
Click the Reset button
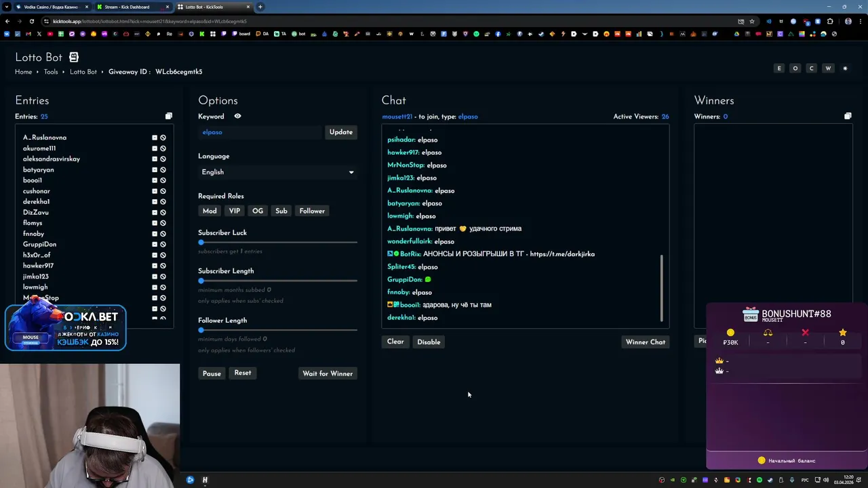[x=243, y=373]
